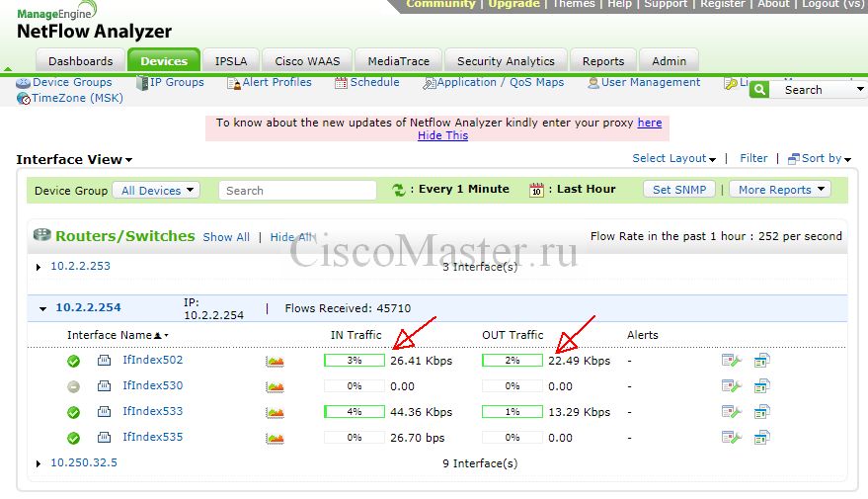Switch to the Dashboards tab
The height and width of the screenshot is (499, 868).
point(80,61)
